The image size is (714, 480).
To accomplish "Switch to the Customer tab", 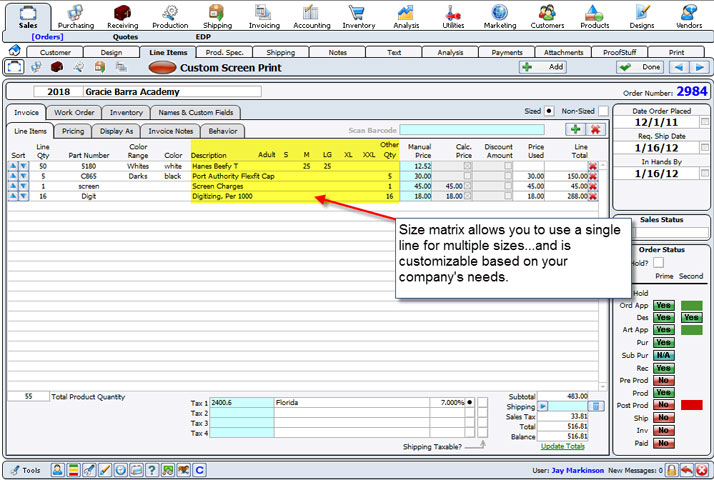I will pos(55,52).
